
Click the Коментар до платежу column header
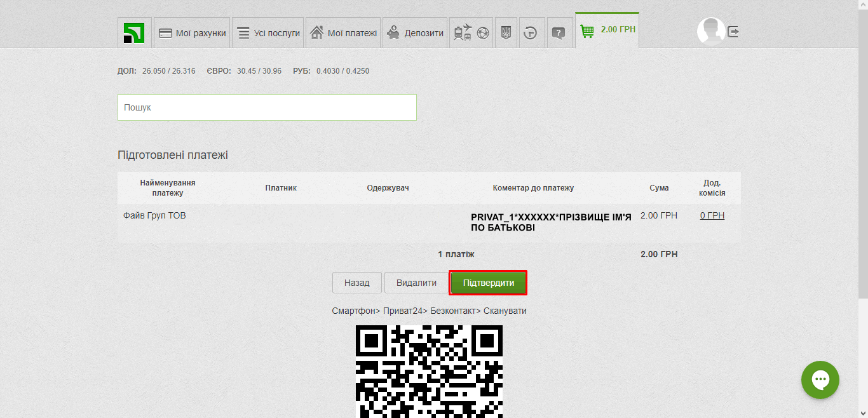pos(533,188)
